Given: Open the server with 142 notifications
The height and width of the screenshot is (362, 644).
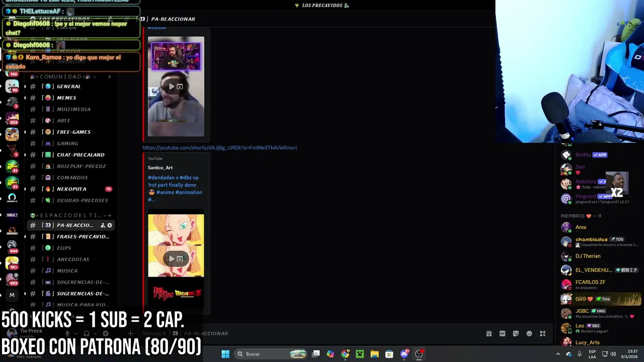Looking at the screenshot, I should (12, 70).
